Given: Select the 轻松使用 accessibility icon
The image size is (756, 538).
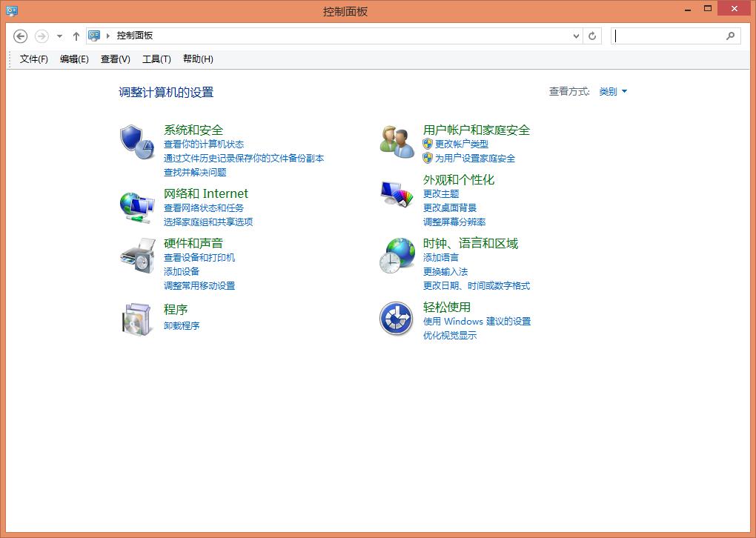Looking at the screenshot, I should (x=397, y=319).
